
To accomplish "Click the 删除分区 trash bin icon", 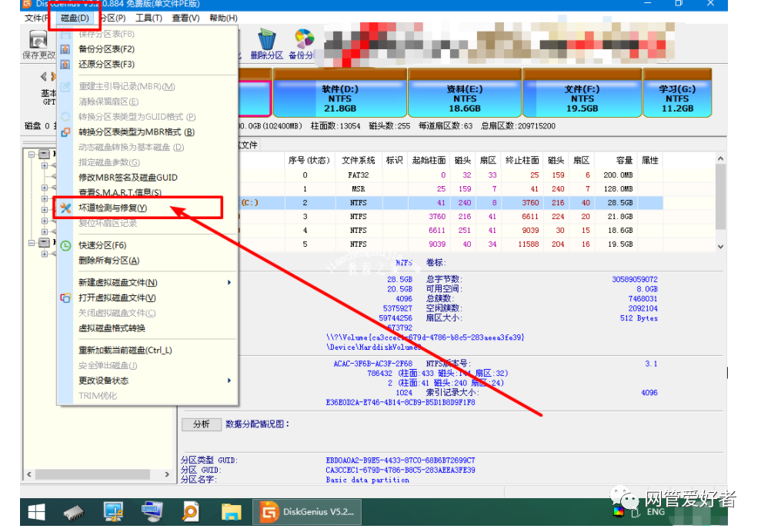I will [x=266, y=39].
